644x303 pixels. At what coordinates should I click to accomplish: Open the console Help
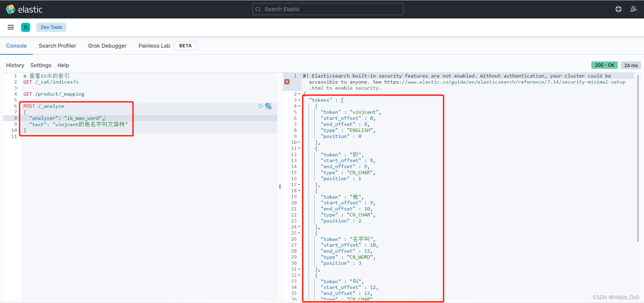pyautogui.click(x=63, y=65)
